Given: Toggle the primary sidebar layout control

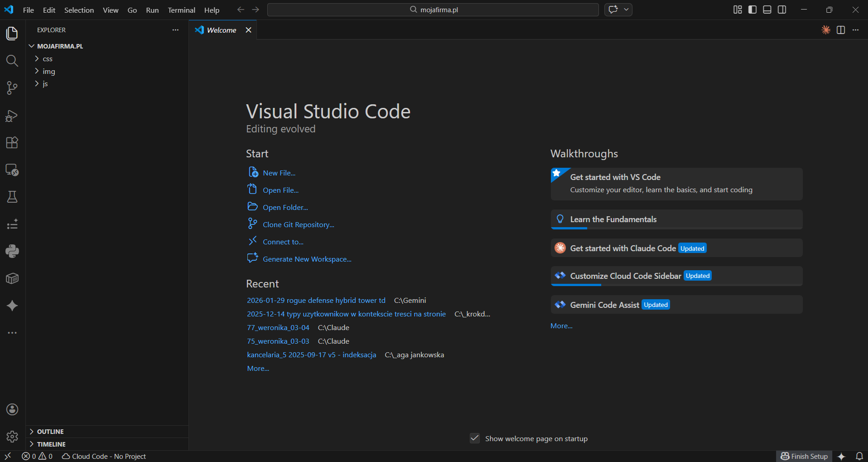Looking at the screenshot, I should tap(752, 9).
